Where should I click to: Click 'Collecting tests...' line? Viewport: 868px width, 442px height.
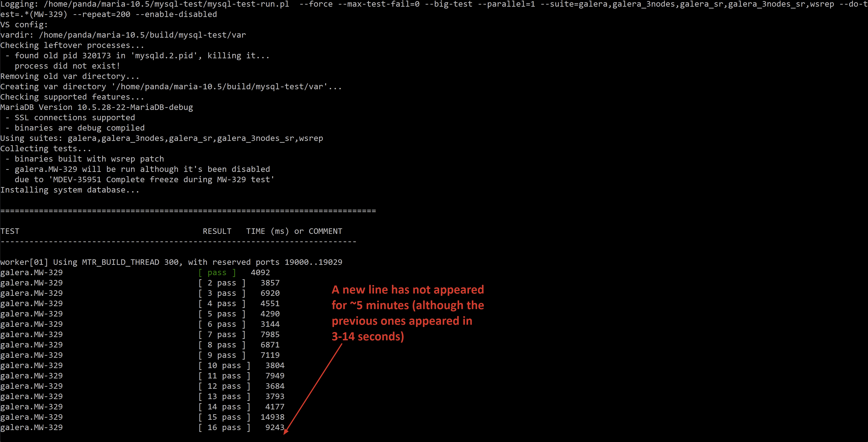click(x=45, y=148)
